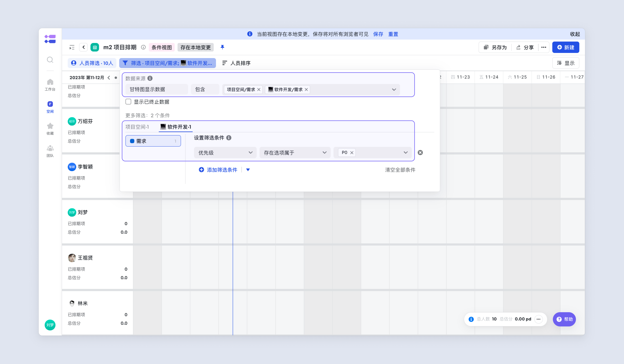Click the info icon next to 数据来源
This screenshot has width=624, height=364.
[150, 78]
